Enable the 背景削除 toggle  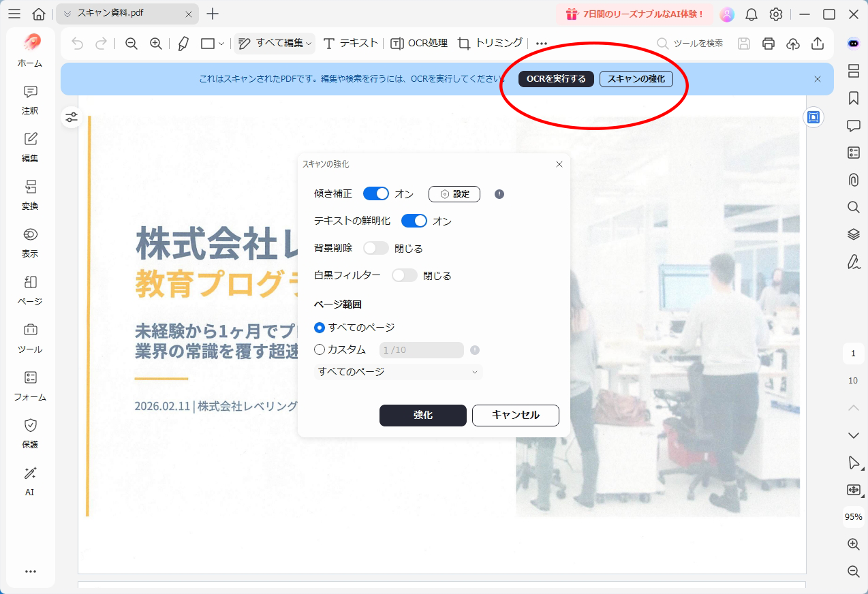[375, 248]
